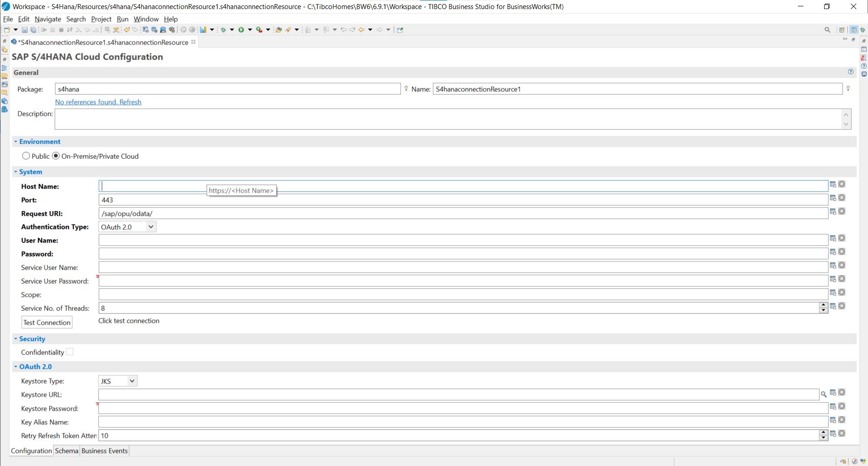This screenshot has height=466, width=868.
Task: Clear the Host Name field binding icon
Action: coord(842,184)
